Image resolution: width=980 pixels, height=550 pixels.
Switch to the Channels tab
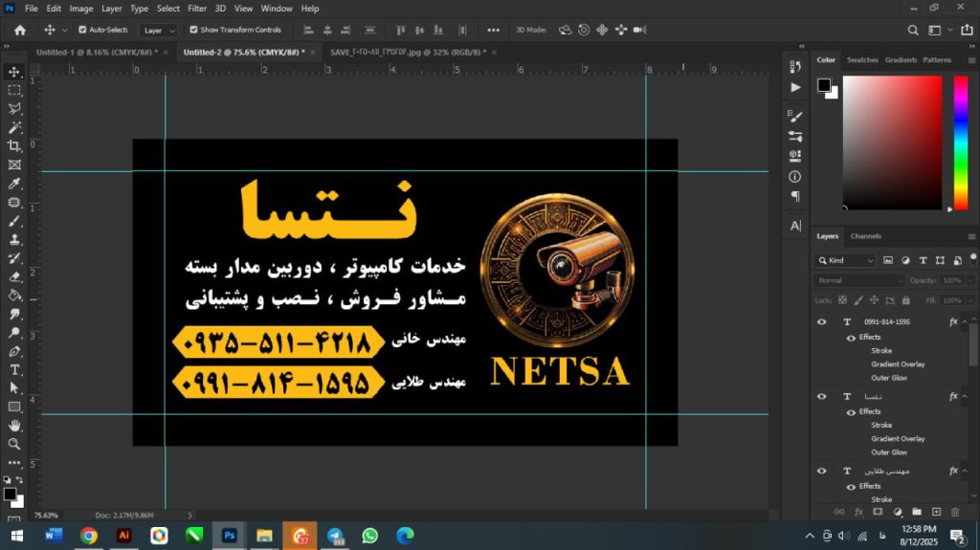pyautogui.click(x=865, y=236)
